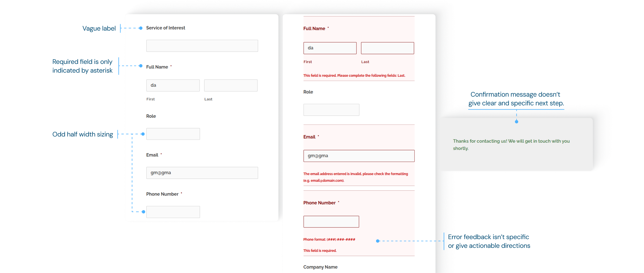Click the blue dot near the phone error feedback

tap(378, 241)
